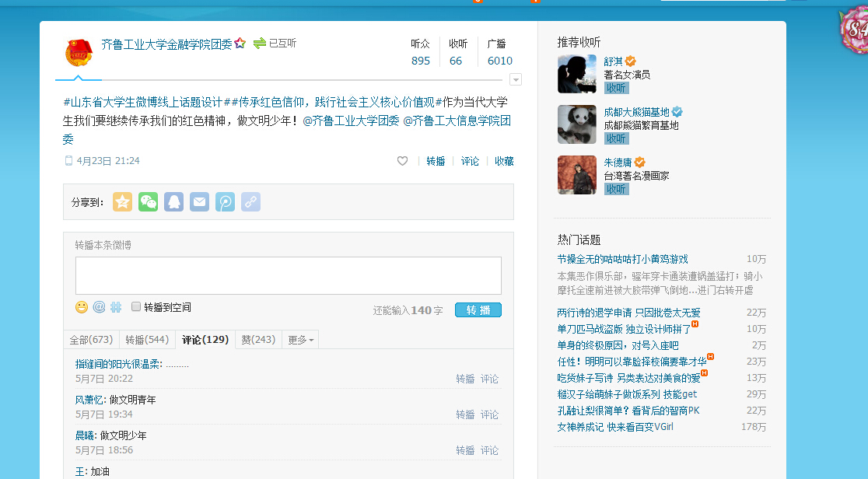Viewport: 868px width, 479px height.
Task: Click 评论 link under the post
Action: coord(470,161)
